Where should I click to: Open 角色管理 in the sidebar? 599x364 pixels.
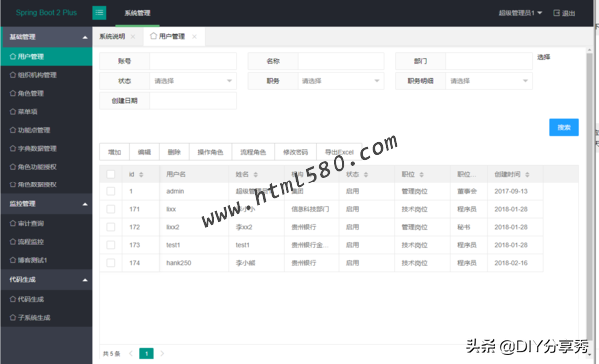[x=31, y=93]
